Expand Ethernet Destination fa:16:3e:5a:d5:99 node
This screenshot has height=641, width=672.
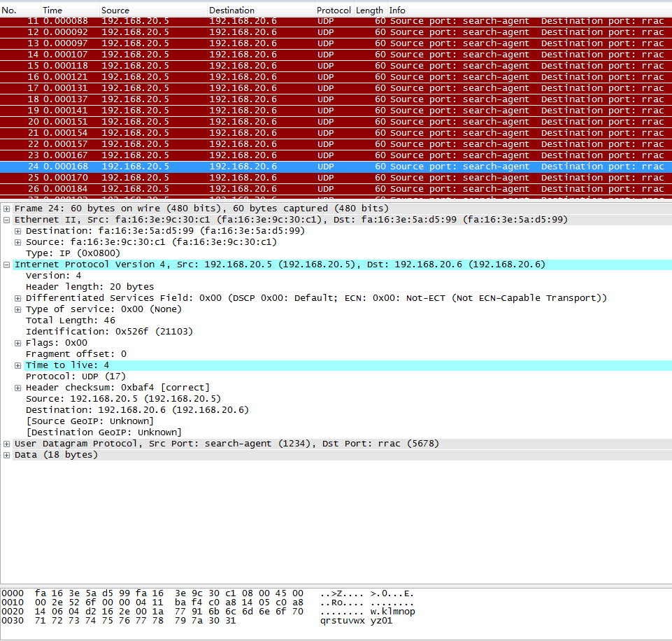click(17, 231)
